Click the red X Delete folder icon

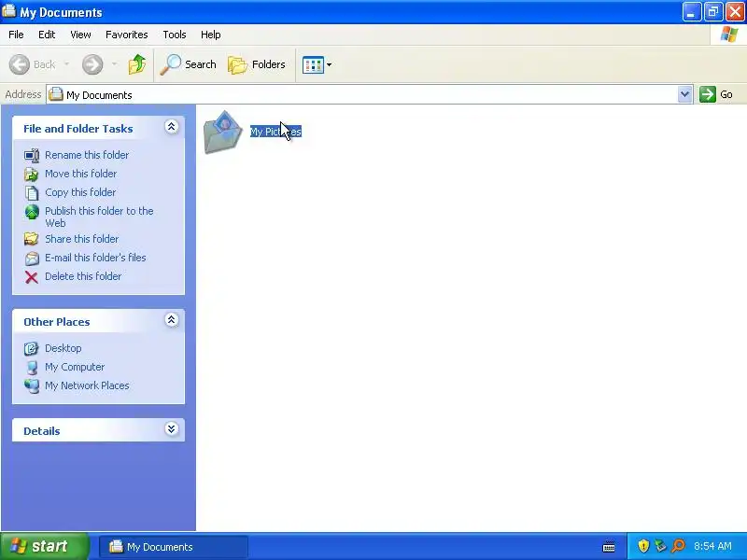click(x=32, y=277)
